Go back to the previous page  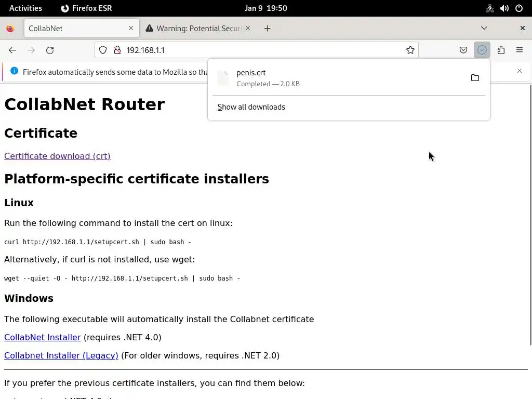click(x=12, y=50)
